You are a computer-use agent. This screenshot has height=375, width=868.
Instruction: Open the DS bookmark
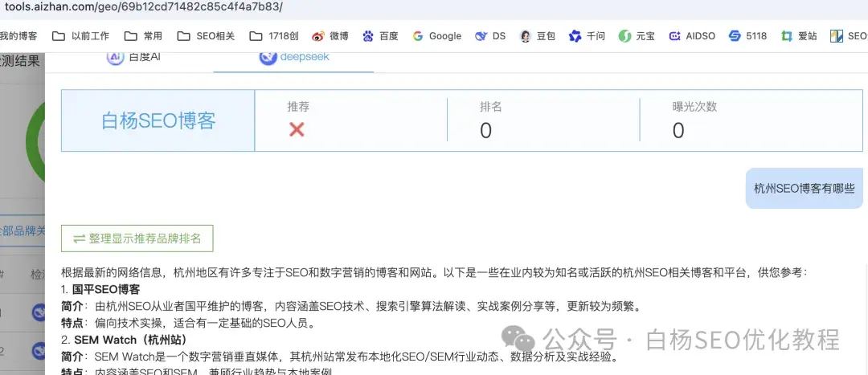[x=490, y=36]
